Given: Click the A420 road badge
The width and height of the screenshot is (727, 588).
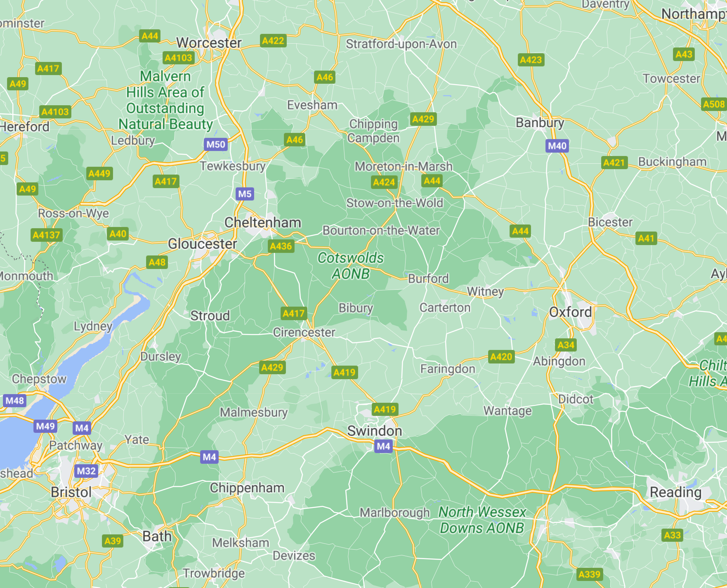Looking at the screenshot, I should 501,357.
